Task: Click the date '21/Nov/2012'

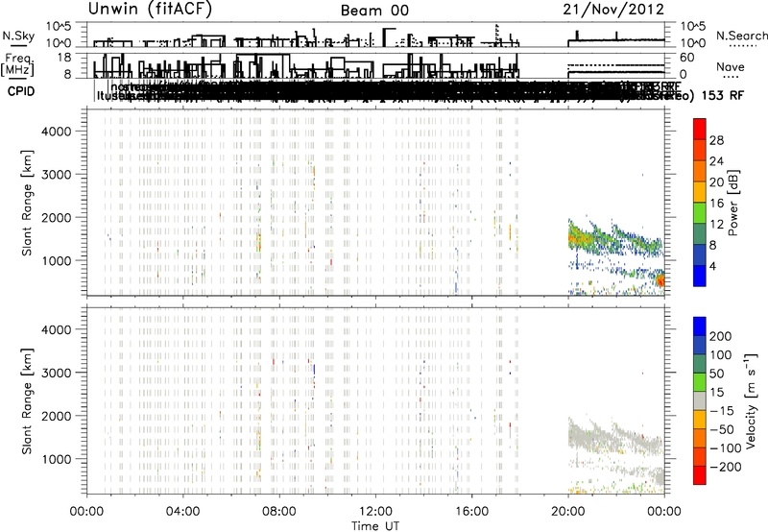Action: [613, 10]
